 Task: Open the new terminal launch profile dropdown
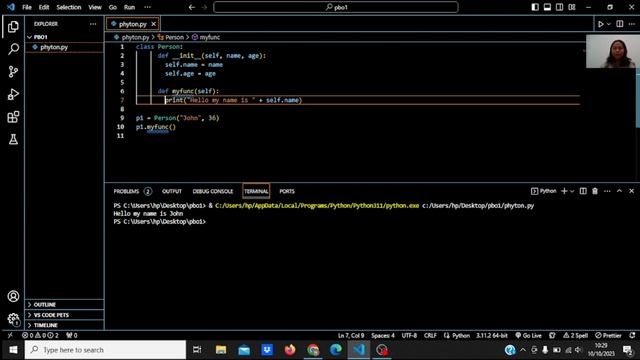pyautogui.click(x=572, y=191)
